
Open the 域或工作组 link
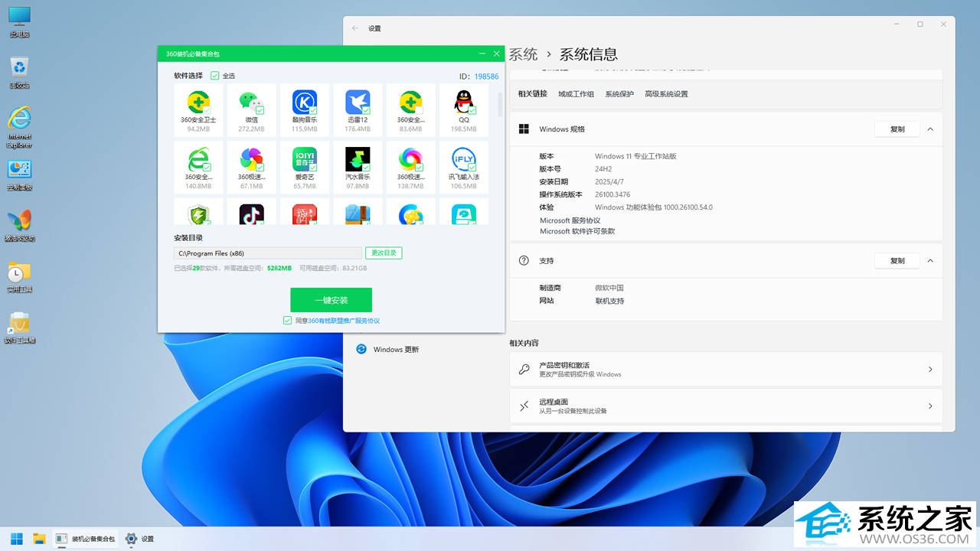pos(576,94)
